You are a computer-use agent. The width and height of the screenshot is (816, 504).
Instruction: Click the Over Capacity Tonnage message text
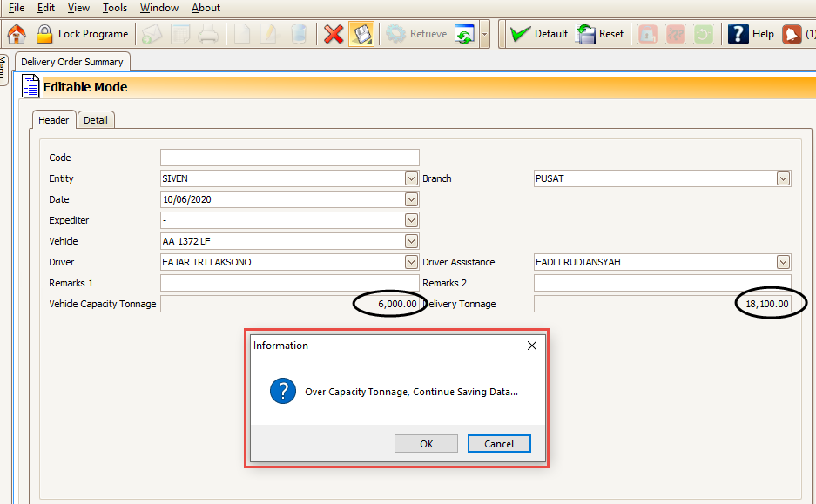pos(411,392)
